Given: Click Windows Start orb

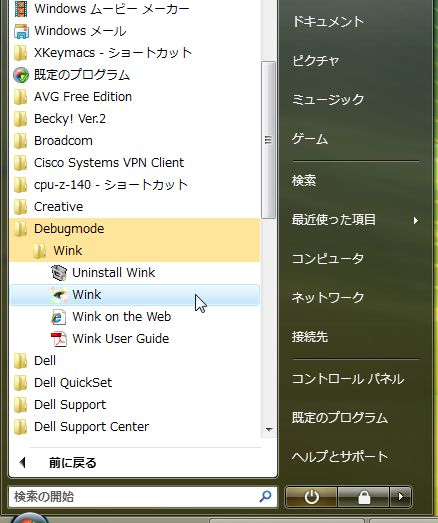Looking at the screenshot, I should [x=29, y=517].
